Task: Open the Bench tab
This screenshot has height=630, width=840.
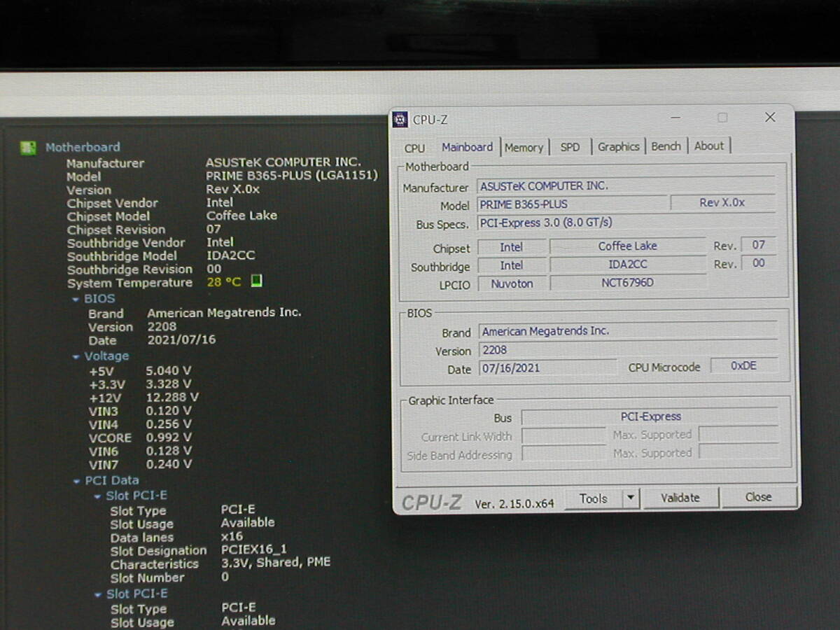Action: (666, 146)
